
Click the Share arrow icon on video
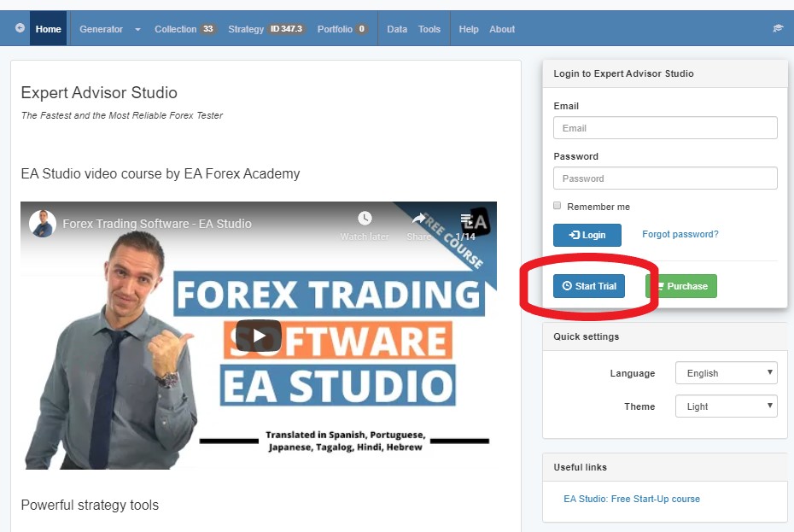pyautogui.click(x=418, y=219)
